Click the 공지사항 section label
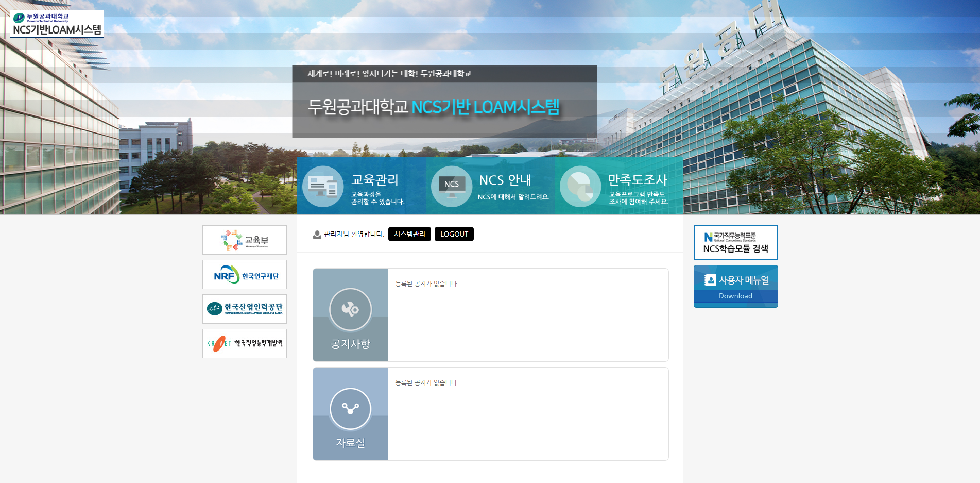Screen dimensions: 980x483 pyautogui.click(x=350, y=344)
